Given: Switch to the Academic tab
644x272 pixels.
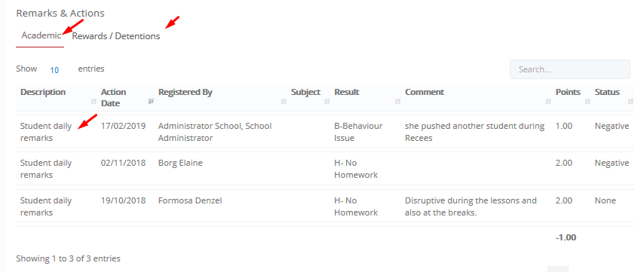Looking at the screenshot, I should [x=41, y=35].
